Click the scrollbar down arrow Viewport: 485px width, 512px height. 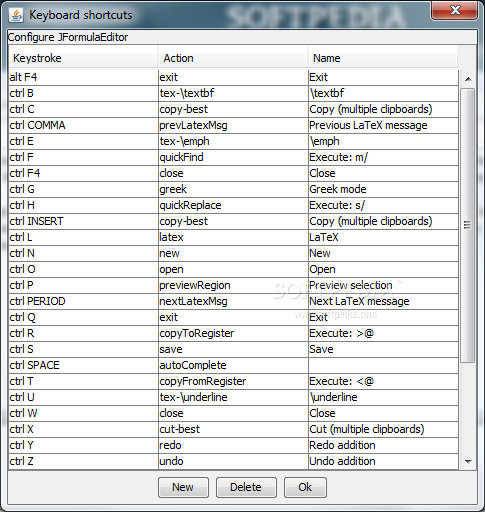[468, 462]
